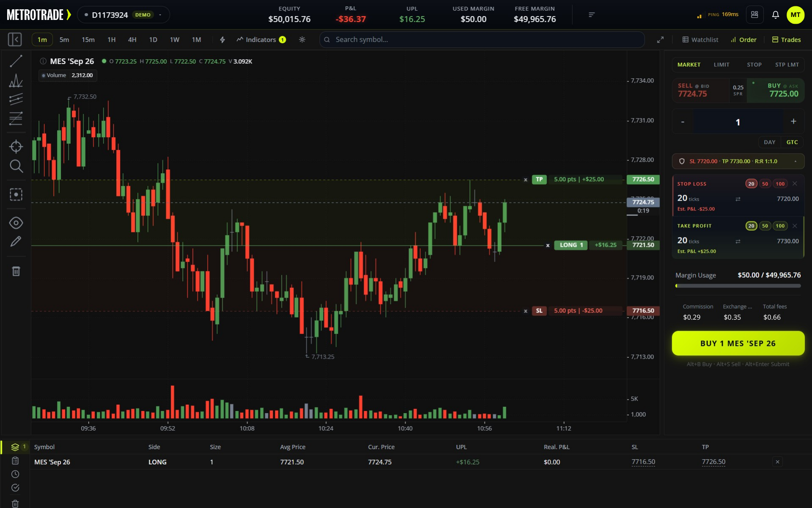Switch to STOP order type tab
This screenshot has height=508, width=812.
coord(754,65)
